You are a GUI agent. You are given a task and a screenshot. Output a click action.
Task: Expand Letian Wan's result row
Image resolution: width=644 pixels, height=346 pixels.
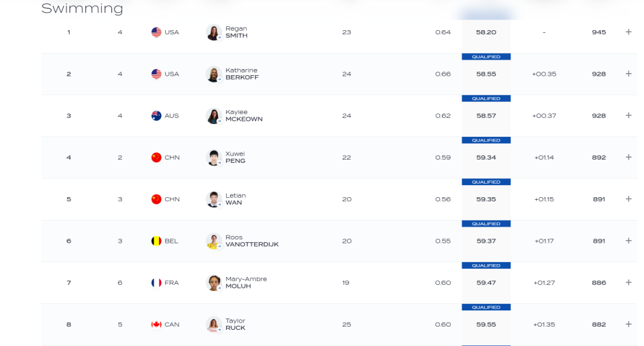pos(629,199)
